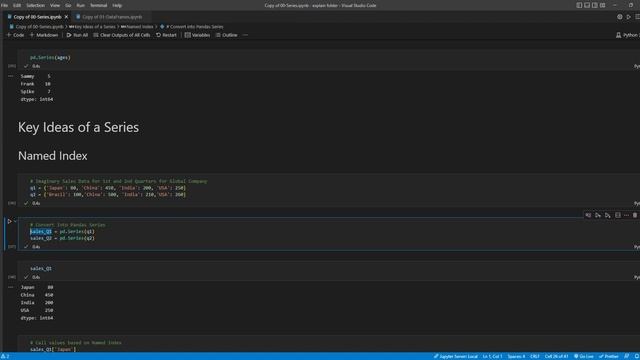
Task: Select the Named Index heading
Action: [x=53, y=156]
